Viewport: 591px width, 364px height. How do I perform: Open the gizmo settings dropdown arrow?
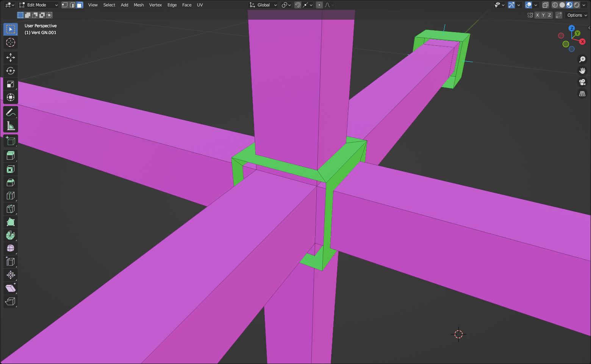click(519, 5)
